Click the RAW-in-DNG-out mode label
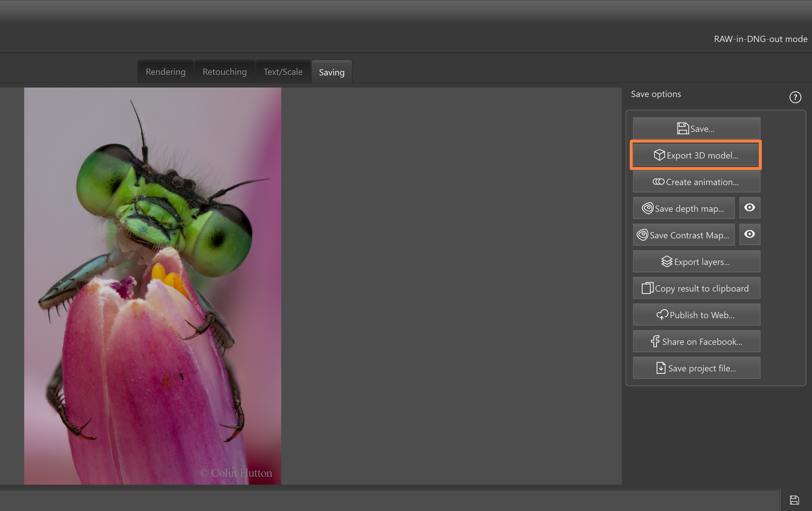Screen dimensions: 812x511 pos(760,39)
